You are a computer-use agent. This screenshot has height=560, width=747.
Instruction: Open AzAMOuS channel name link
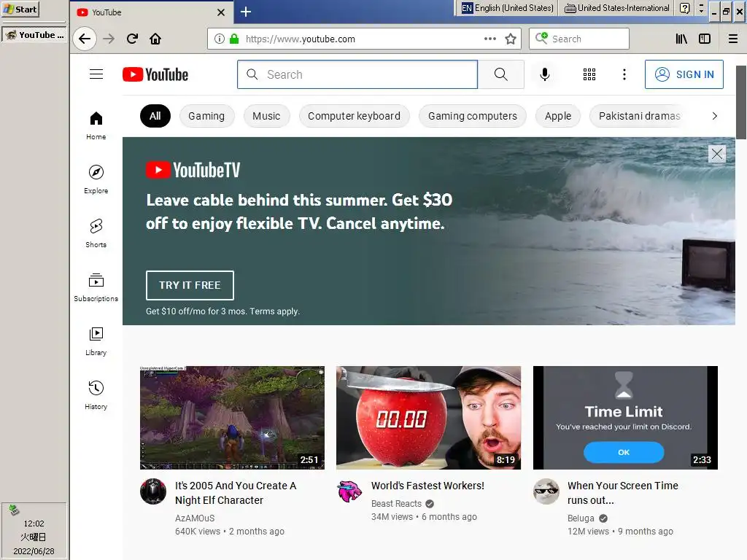(x=195, y=518)
